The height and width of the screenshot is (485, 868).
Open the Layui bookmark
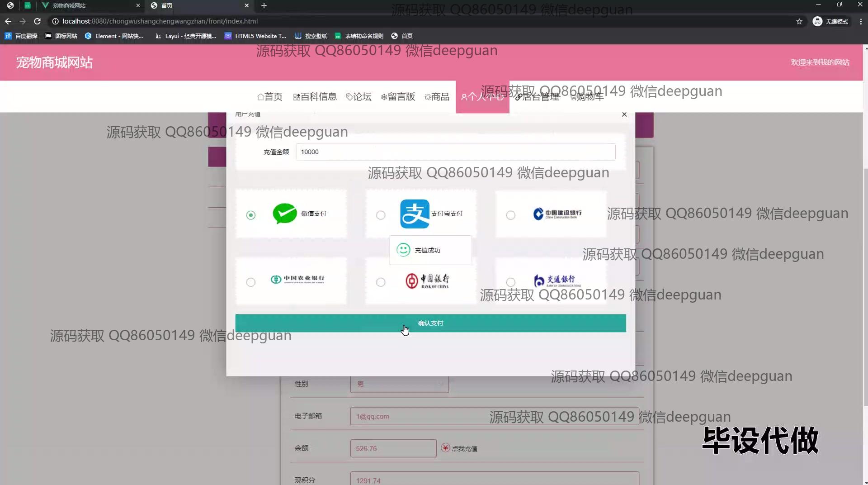pos(186,36)
